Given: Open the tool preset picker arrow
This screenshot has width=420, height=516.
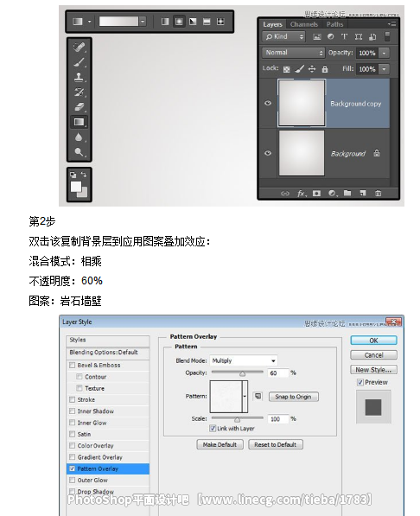Looking at the screenshot, I should pyautogui.click(x=89, y=22).
